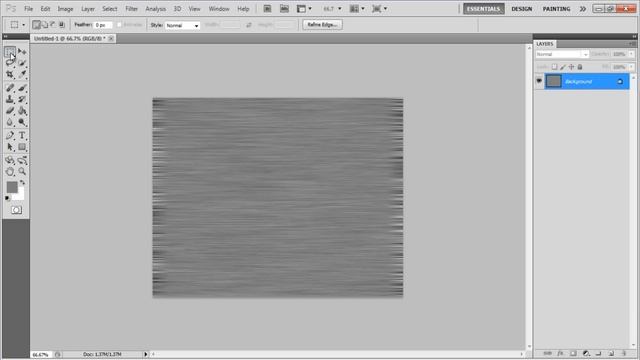Open the Analysis menu
640x360 pixels.
156,9
